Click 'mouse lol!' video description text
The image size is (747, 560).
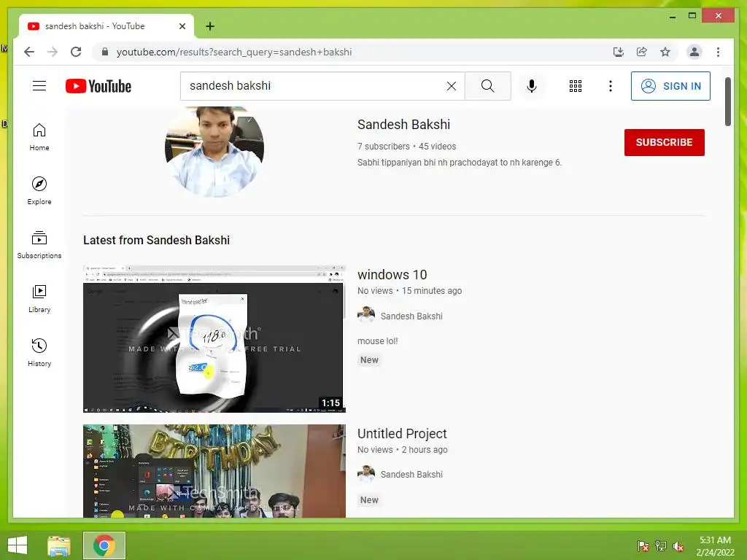coord(377,341)
